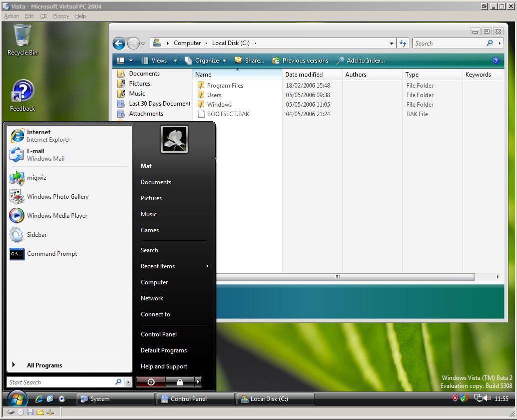Click Share... in the Explorer toolbar
The width and height of the screenshot is (517, 420).
pos(250,61)
